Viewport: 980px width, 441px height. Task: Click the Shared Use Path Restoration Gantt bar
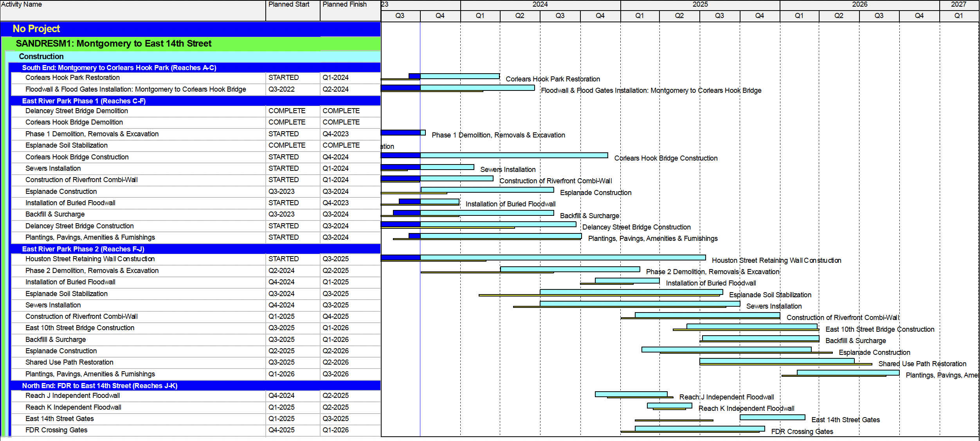click(x=777, y=361)
